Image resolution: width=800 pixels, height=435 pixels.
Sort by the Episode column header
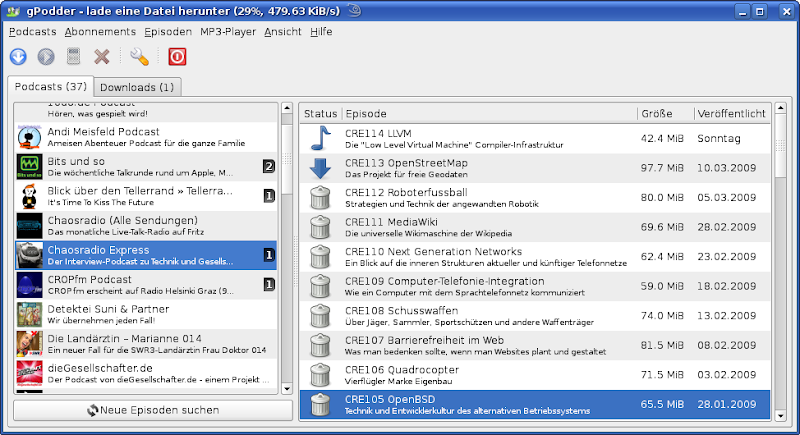pyautogui.click(x=490, y=114)
